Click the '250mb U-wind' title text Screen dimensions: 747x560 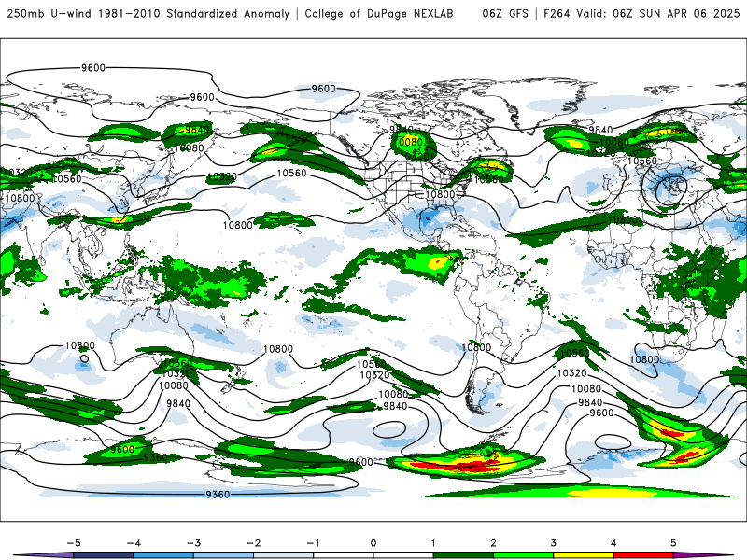point(49,13)
